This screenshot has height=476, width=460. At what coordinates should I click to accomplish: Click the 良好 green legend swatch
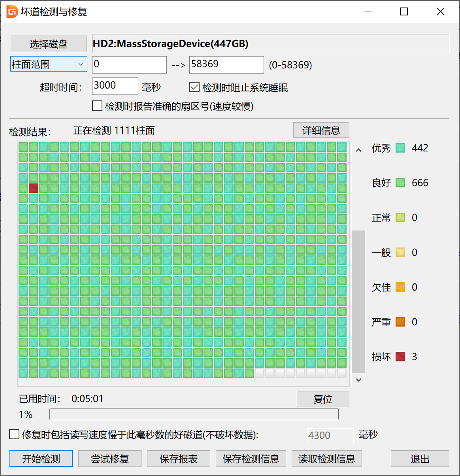[x=400, y=183]
